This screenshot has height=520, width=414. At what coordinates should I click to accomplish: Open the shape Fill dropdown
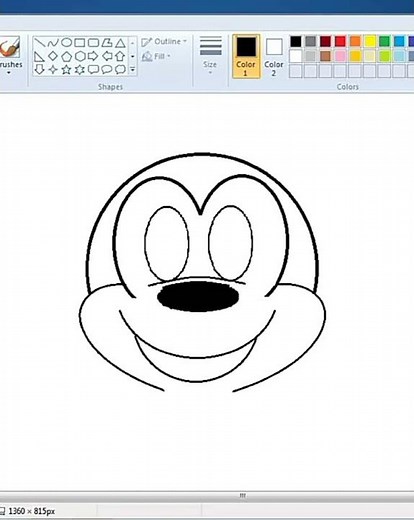click(x=156, y=56)
